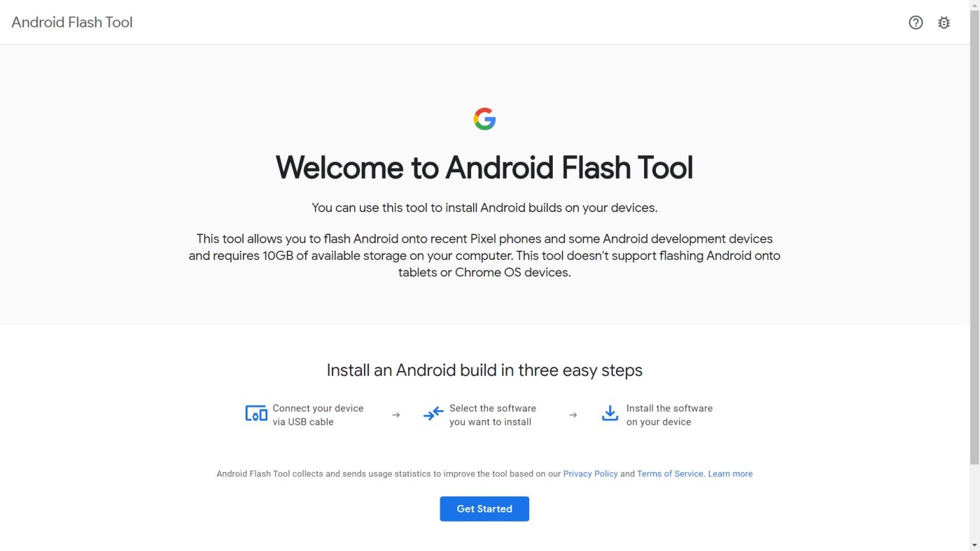980x551 pixels.
Task: Click the "Connect your device via USB cable" text
Action: (x=318, y=415)
